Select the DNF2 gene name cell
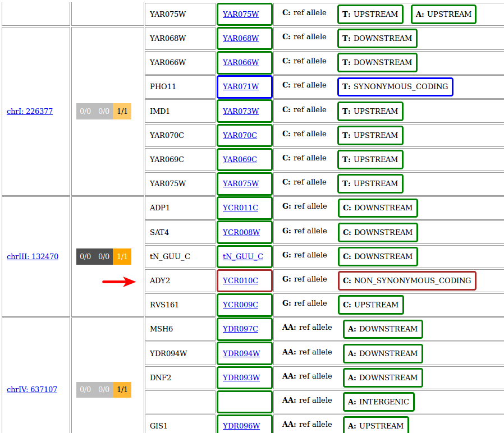Viewport: 504px width, 433px height. point(180,377)
